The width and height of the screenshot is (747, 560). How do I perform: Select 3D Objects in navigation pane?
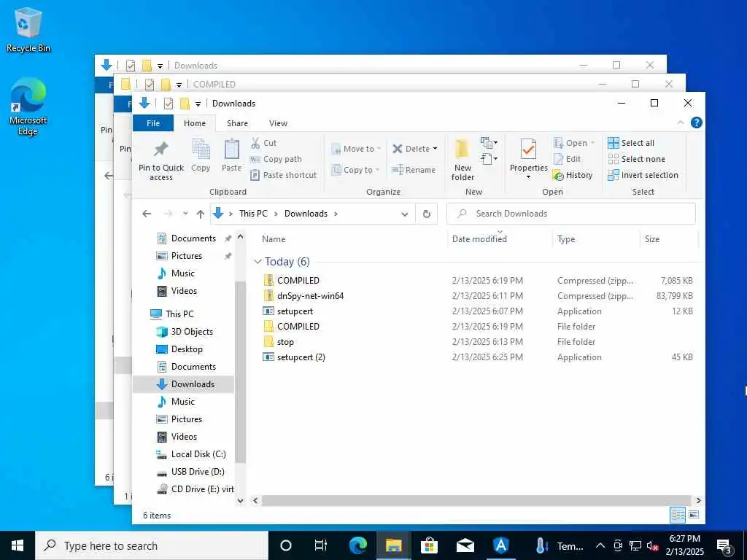click(192, 332)
